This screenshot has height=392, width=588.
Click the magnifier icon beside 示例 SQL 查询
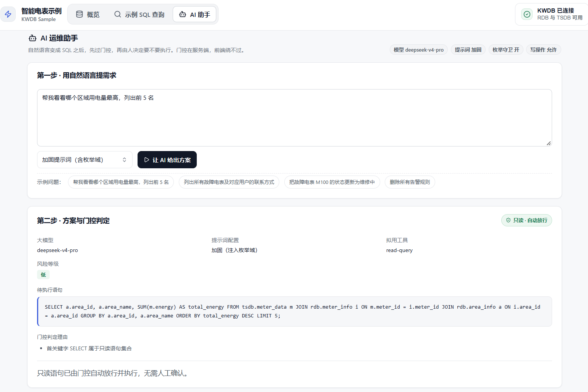118,14
